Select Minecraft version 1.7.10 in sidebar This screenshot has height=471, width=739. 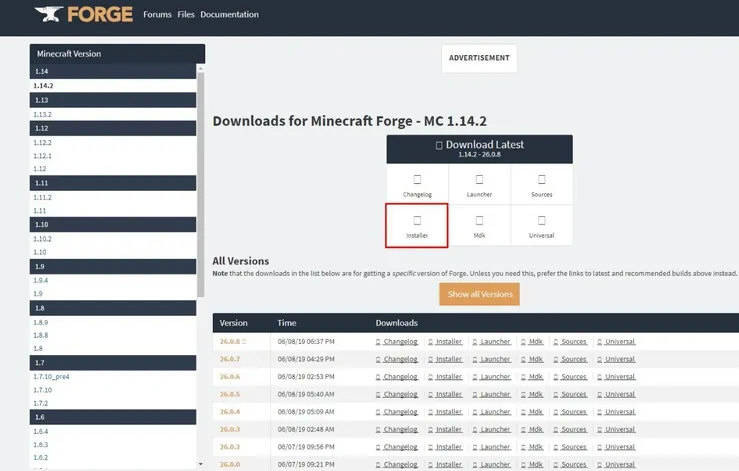coord(42,390)
